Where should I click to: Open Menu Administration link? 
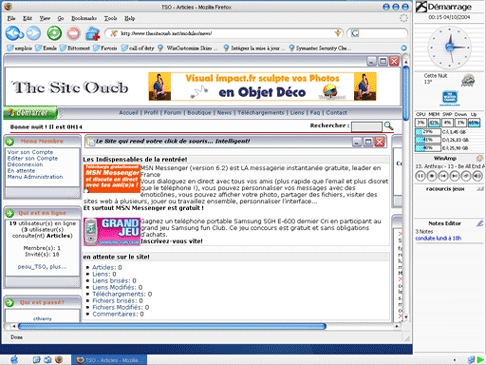(x=35, y=177)
